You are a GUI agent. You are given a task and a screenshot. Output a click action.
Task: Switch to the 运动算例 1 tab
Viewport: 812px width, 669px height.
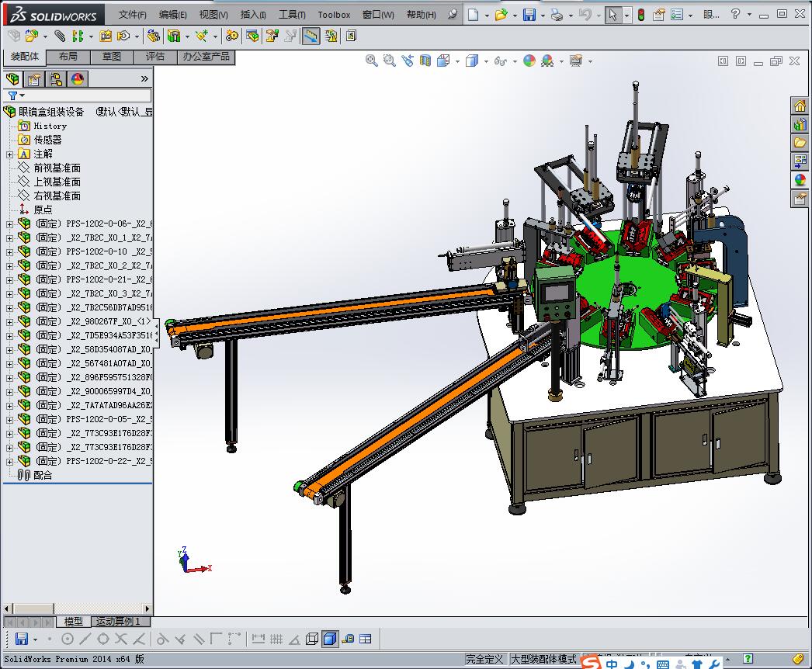click(x=118, y=622)
